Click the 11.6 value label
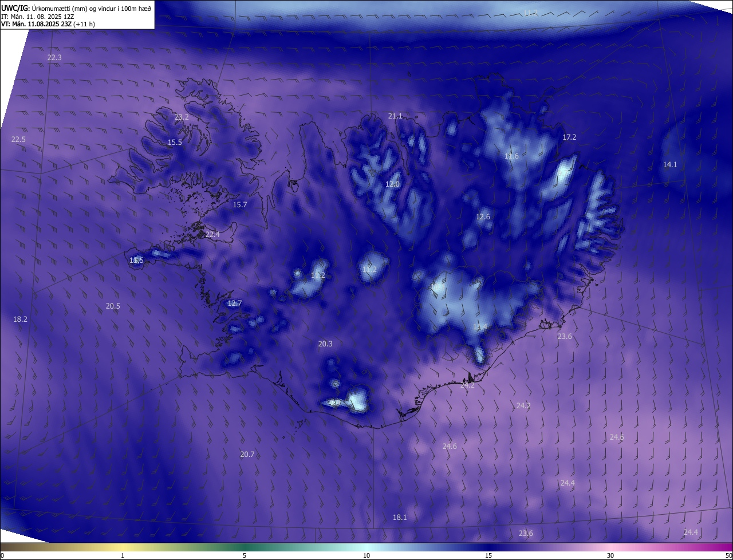 click(511, 156)
